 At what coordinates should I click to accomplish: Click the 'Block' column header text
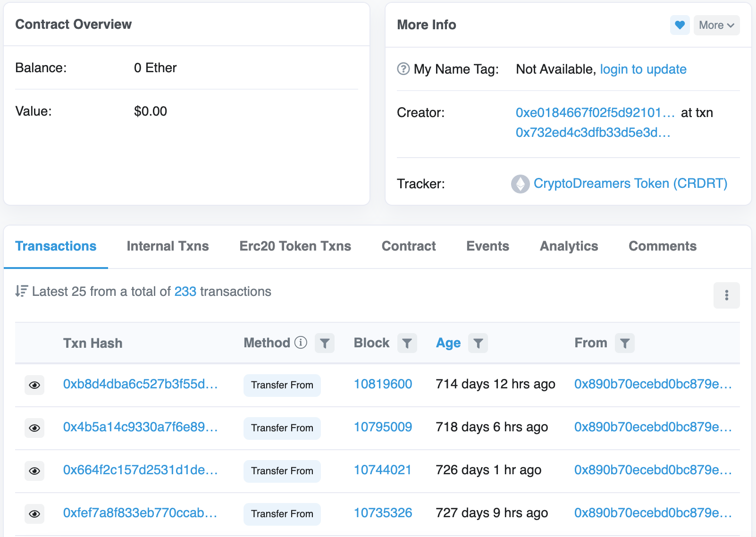372,343
